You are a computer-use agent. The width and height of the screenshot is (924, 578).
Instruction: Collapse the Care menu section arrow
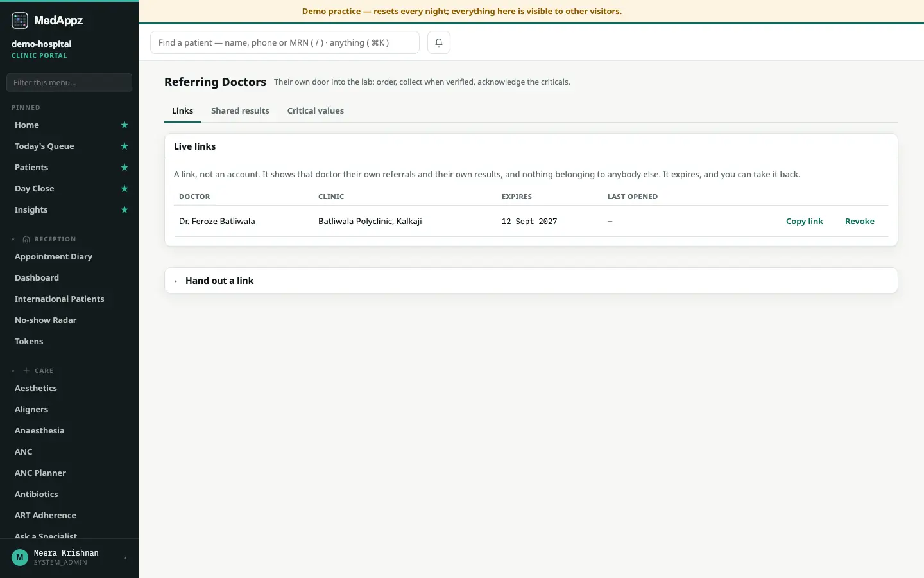pyautogui.click(x=13, y=371)
